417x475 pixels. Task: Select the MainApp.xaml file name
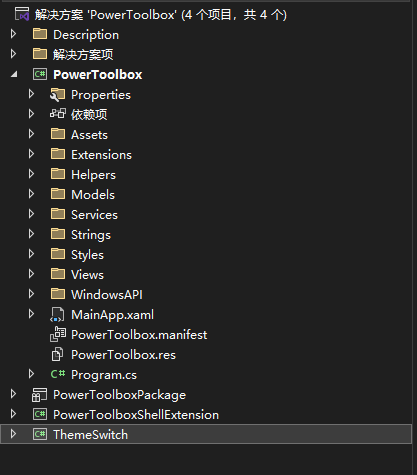(x=113, y=315)
